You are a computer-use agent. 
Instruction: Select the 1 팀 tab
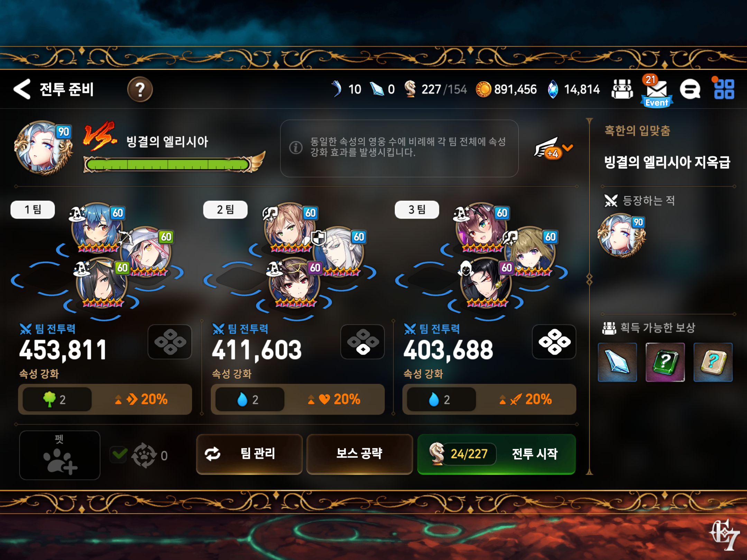(33, 209)
